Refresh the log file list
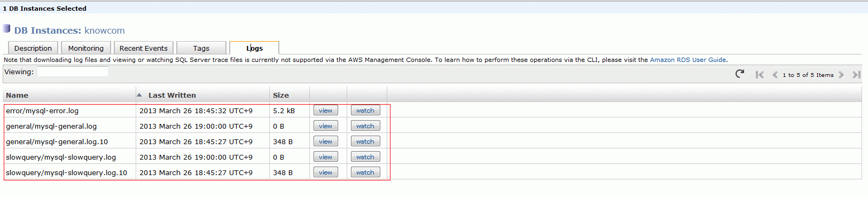The width and height of the screenshot is (868, 197). tap(740, 74)
